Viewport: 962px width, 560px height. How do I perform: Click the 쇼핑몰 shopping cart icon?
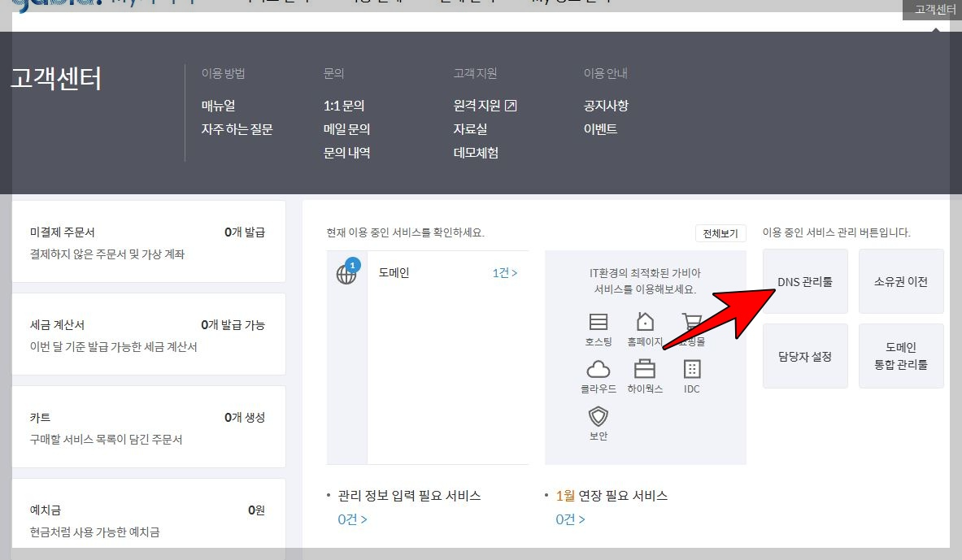coord(690,322)
